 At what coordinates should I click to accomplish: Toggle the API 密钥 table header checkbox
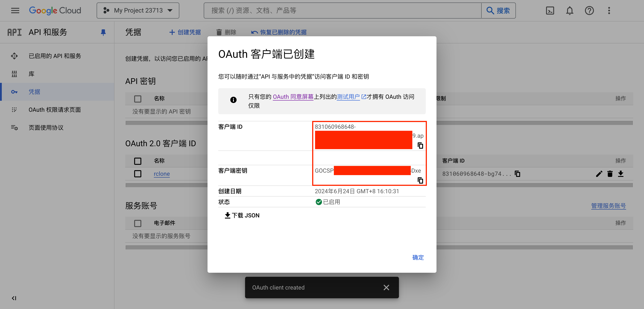click(x=138, y=99)
